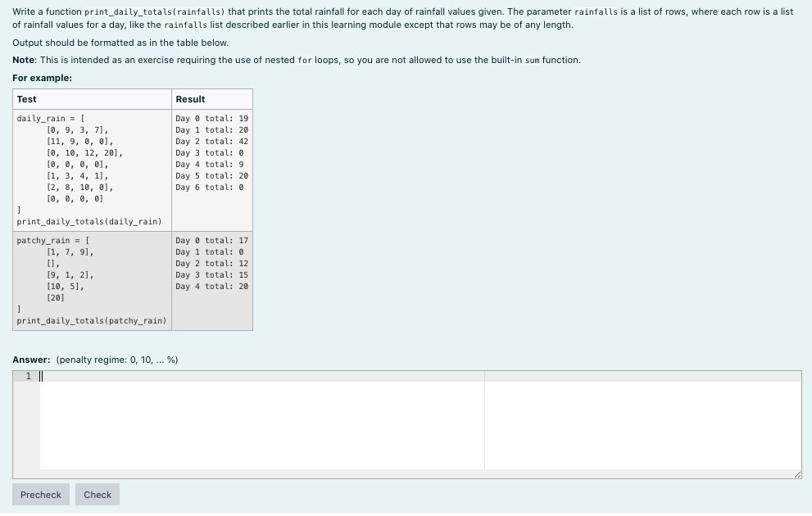Click the print_daily_totals(patchy_rain) call line
This screenshot has width=812, height=516.
pyautogui.click(x=92, y=321)
